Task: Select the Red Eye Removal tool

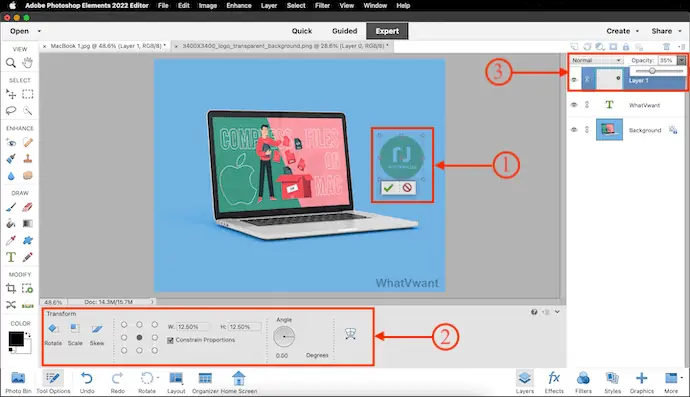Action: 11,142
